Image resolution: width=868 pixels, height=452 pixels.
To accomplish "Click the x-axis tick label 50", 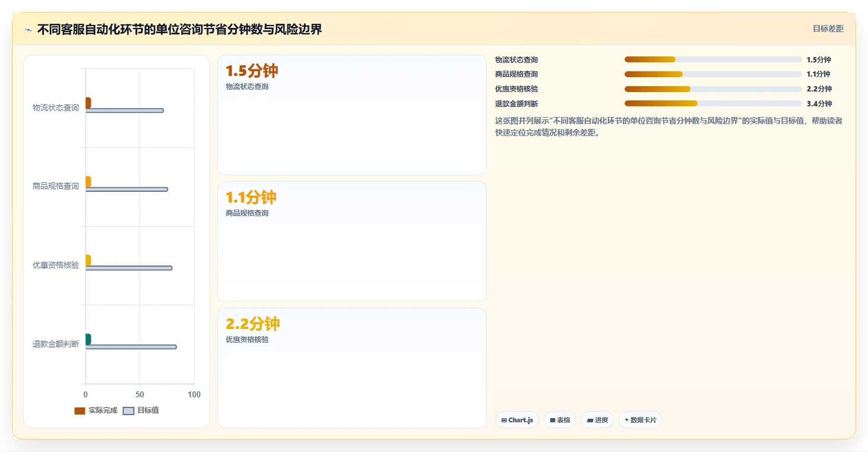I will (x=140, y=394).
